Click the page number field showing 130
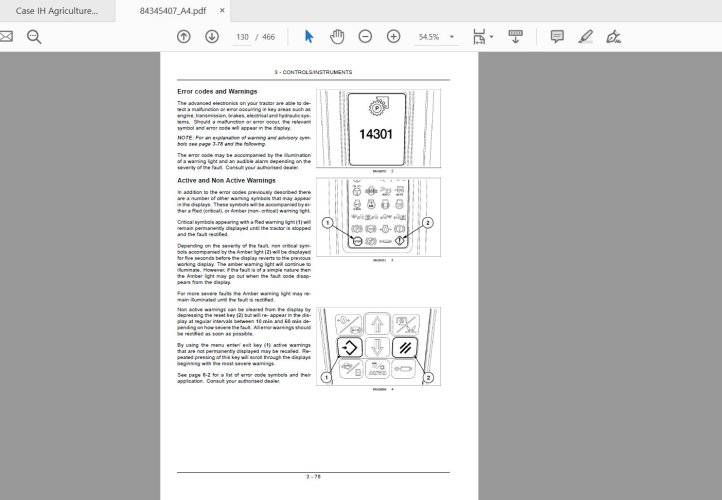This screenshot has width=722, height=500. point(242,37)
